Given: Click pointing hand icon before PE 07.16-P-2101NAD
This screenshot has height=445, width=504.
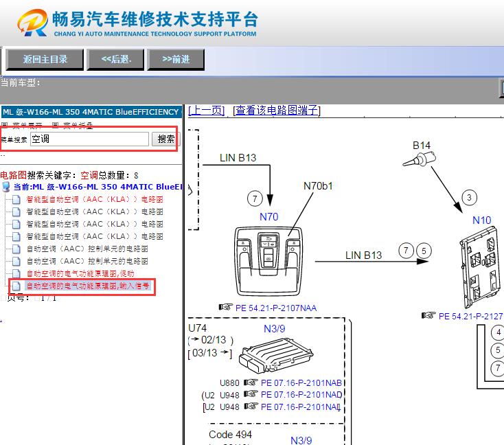Looking at the screenshot, I should 251,394.
